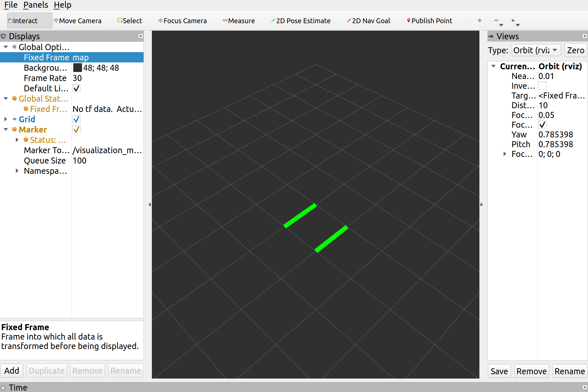Image resolution: width=588 pixels, height=392 pixels.
Task: Click the Marker warning status icon
Action: point(14,129)
